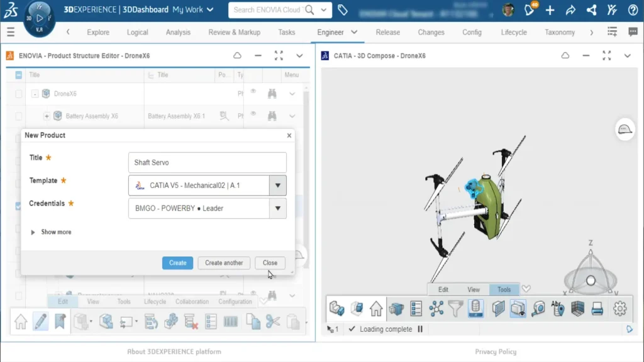Viewport: 644px width, 362px height.
Task: Open the About 3DEXPERIENCE platform link
Action: pos(174,352)
